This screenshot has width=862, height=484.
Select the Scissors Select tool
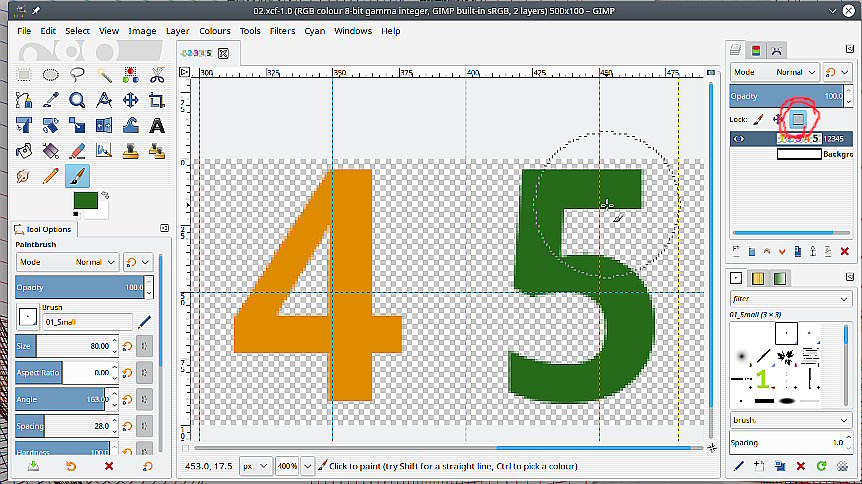(157, 75)
